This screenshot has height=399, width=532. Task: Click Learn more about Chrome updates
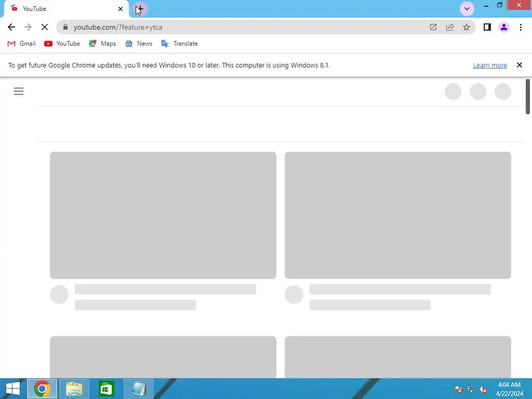click(x=490, y=65)
